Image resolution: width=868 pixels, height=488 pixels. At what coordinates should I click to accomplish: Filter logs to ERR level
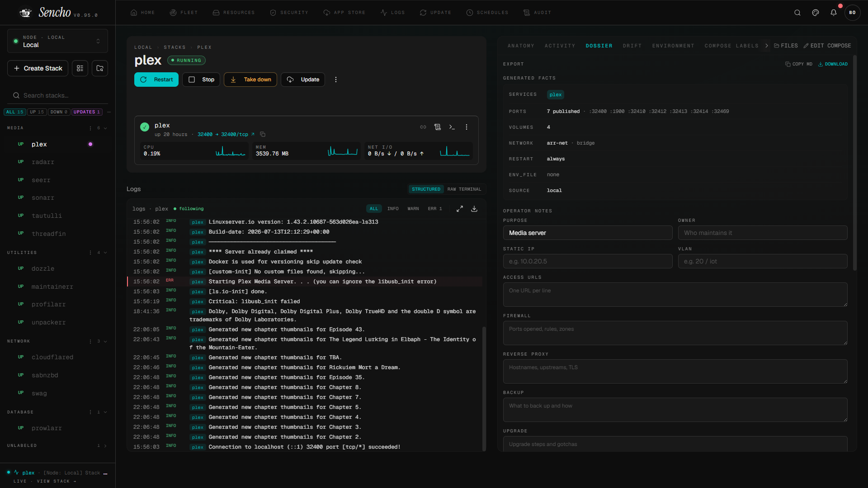click(x=435, y=209)
